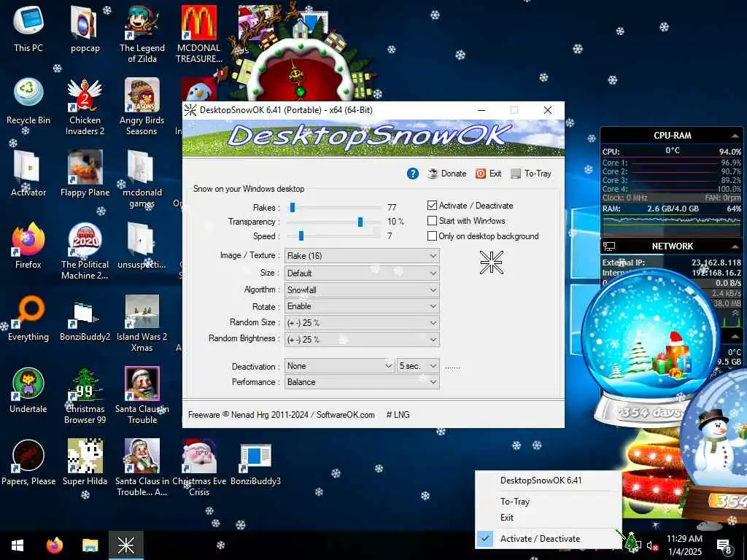Open the This PC desktop icon
This screenshot has width=747, height=560.
click(x=28, y=28)
